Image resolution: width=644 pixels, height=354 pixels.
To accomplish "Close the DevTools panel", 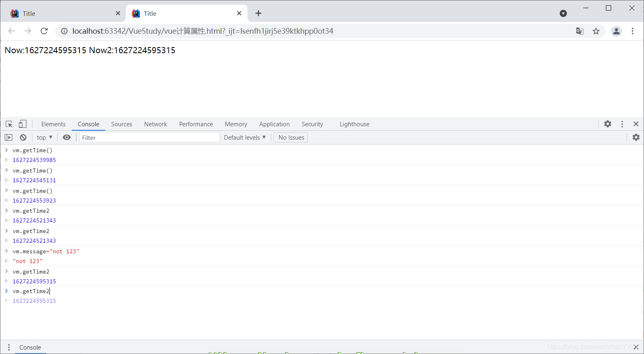I will (636, 124).
